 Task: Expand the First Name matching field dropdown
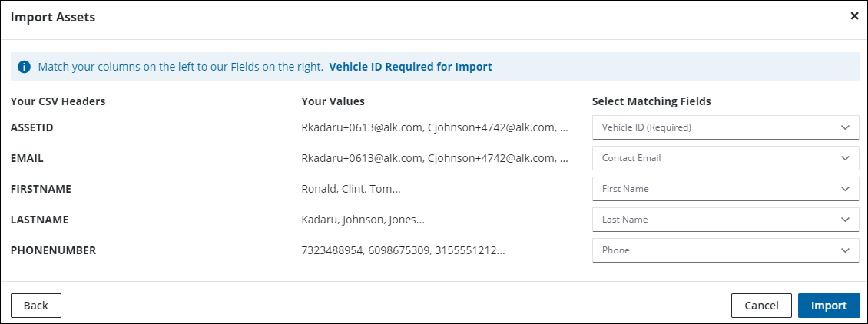pyautogui.click(x=724, y=189)
